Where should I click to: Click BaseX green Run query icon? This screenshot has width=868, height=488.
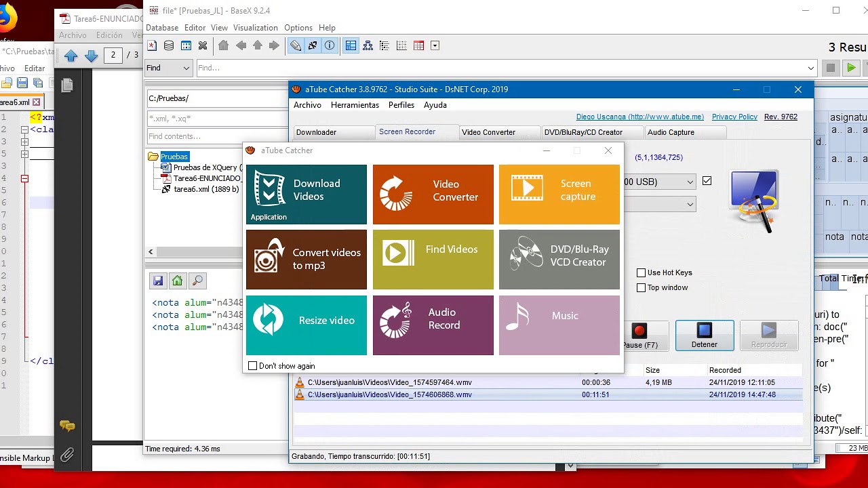[851, 68]
